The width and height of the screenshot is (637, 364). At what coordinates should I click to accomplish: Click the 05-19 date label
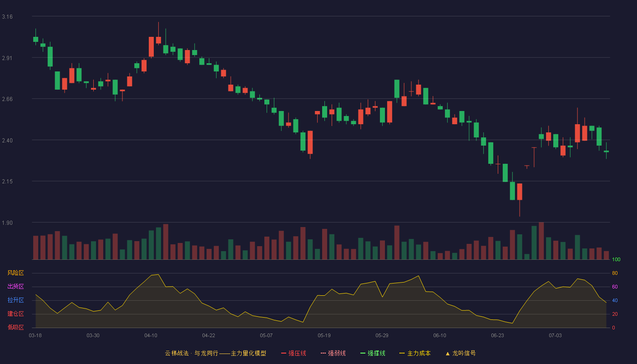click(x=324, y=335)
